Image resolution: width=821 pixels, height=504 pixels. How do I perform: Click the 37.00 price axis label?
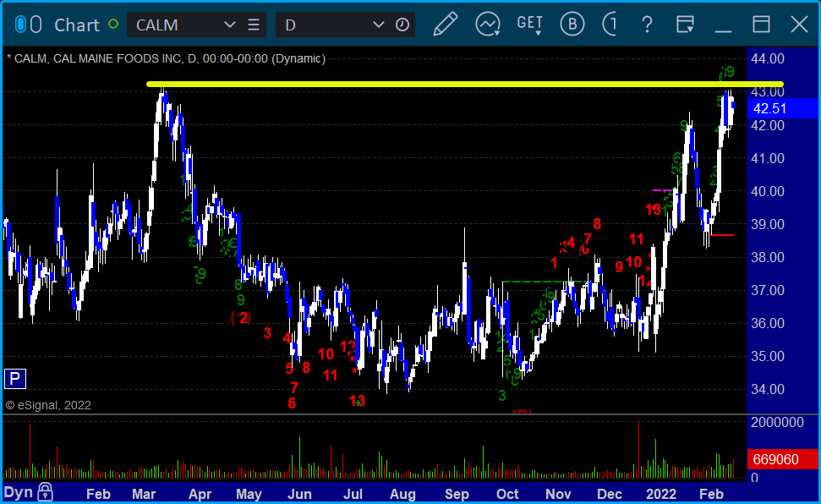coord(768,290)
